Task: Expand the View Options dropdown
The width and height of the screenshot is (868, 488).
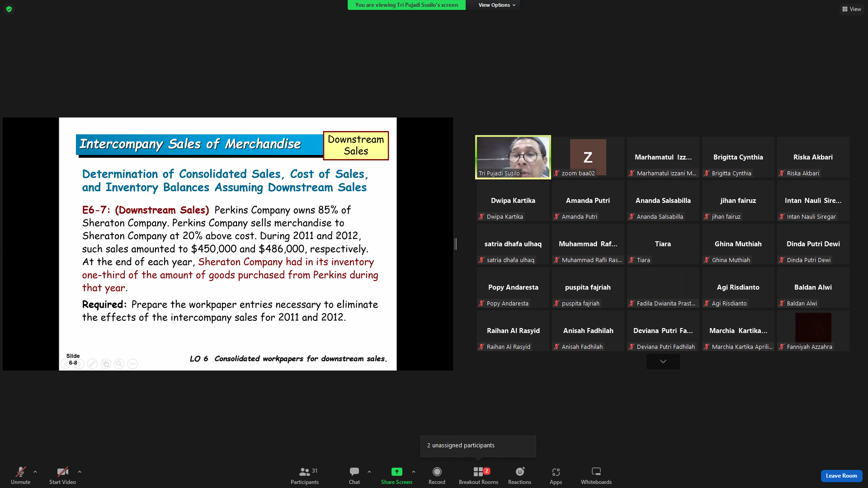Action: 497,5
